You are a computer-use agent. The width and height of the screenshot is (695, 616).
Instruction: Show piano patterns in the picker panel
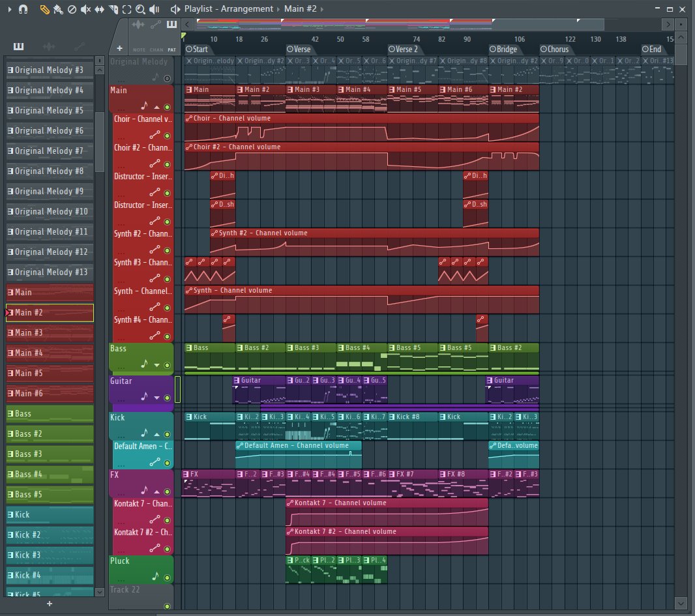tap(19, 46)
